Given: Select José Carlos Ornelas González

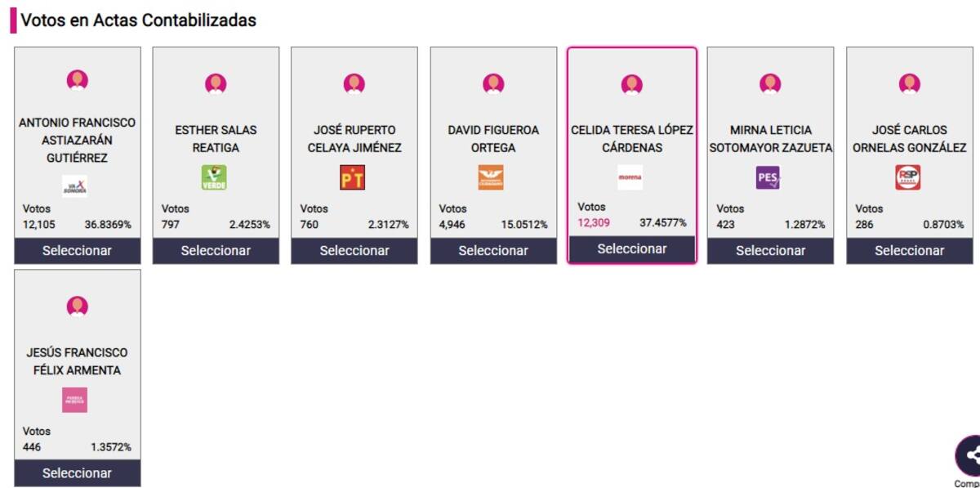Looking at the screenshot, I should tap(910, 251).
